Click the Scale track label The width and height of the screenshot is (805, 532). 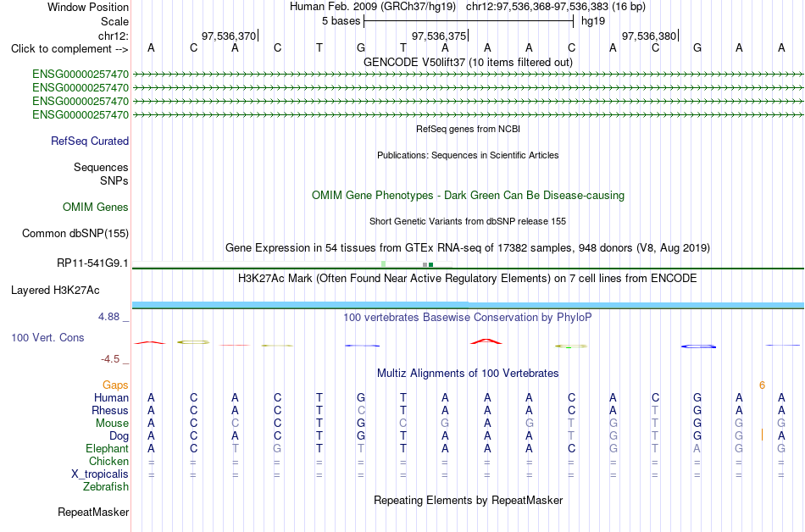114,21
